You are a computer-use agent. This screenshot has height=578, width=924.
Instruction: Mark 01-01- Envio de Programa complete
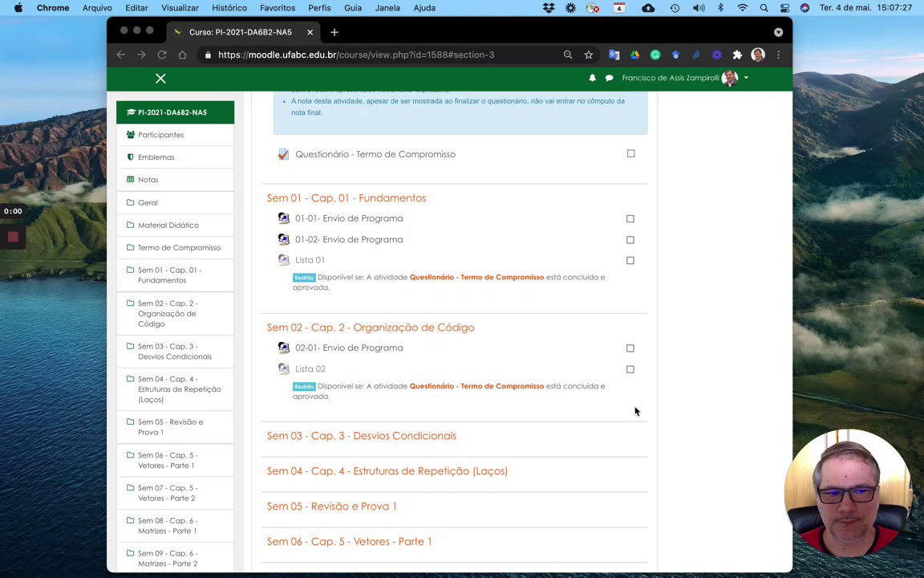[x=630, y=218]
